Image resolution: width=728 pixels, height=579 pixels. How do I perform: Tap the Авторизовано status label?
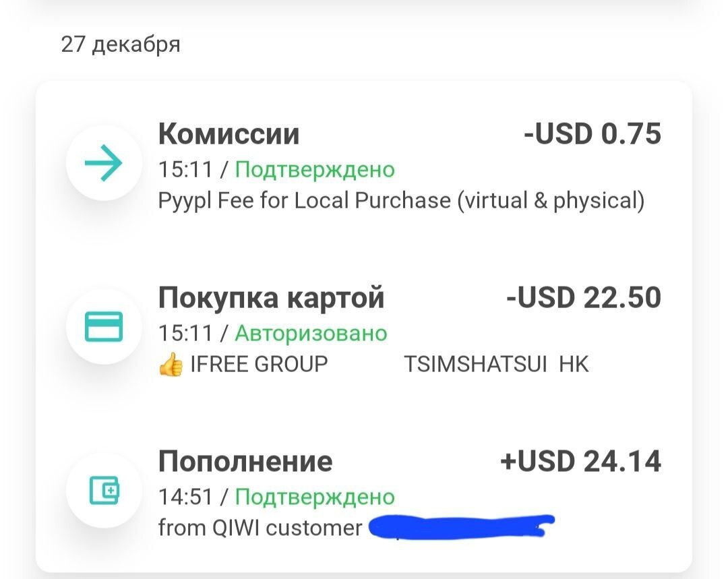[311, 334]
